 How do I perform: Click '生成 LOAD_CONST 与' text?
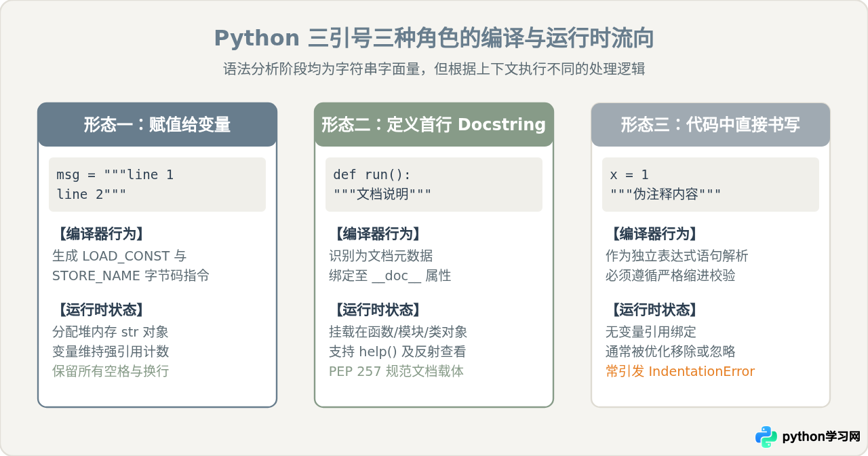(119, 256)
